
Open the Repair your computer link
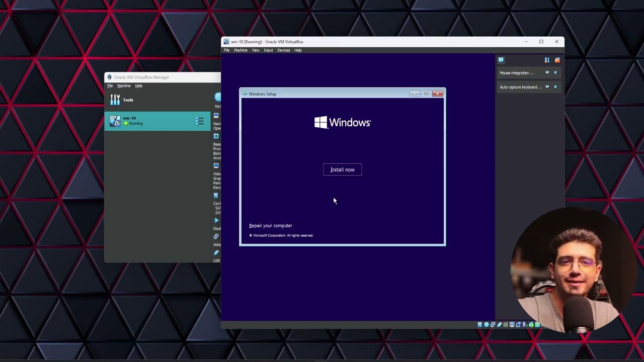[x=271, y=226]
